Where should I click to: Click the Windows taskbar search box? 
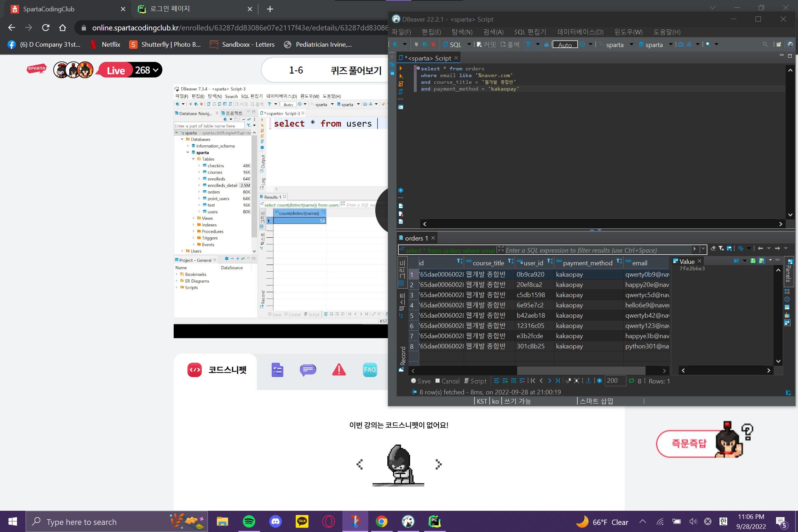point(117,522)
